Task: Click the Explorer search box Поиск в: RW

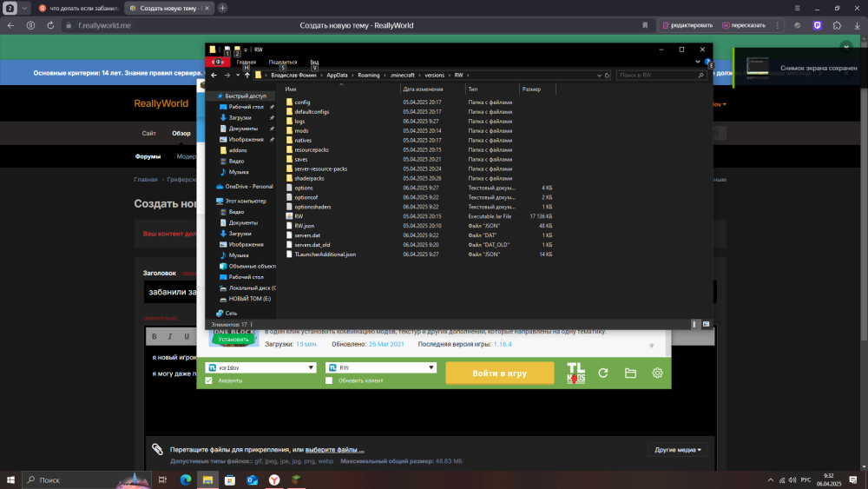Action: (661, 76)
